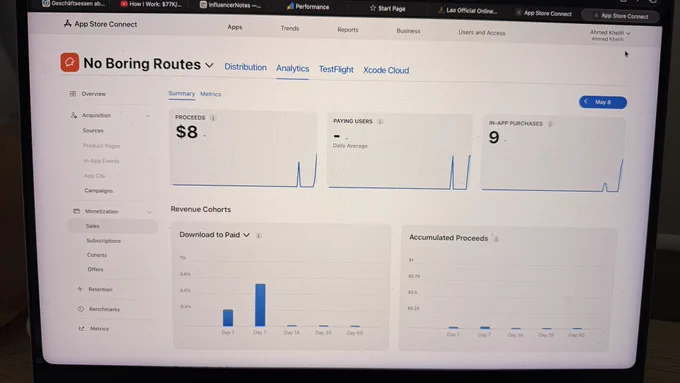The height and width of the screenshot is (383, 680).
Task: Click info icon next to In-App Purchases
Action: click(x=550, y=124)
